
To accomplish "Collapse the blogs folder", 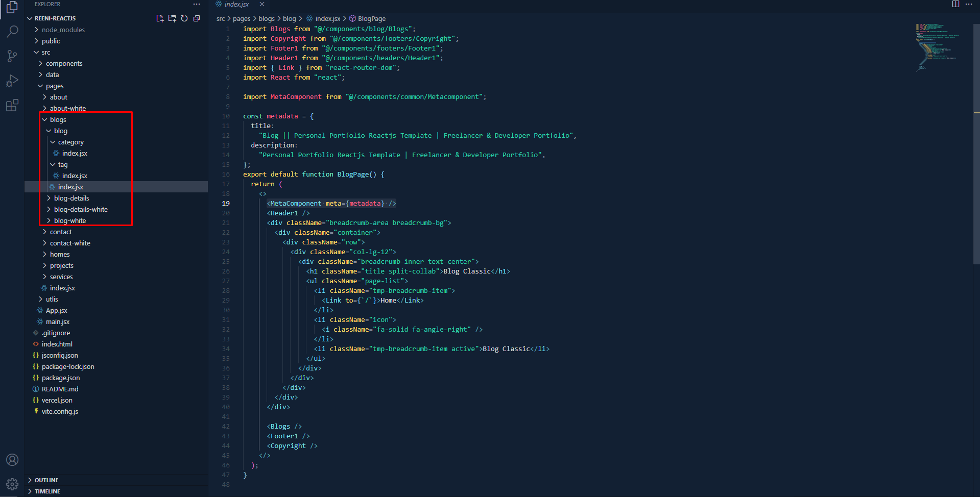I will tap(58, 120).
